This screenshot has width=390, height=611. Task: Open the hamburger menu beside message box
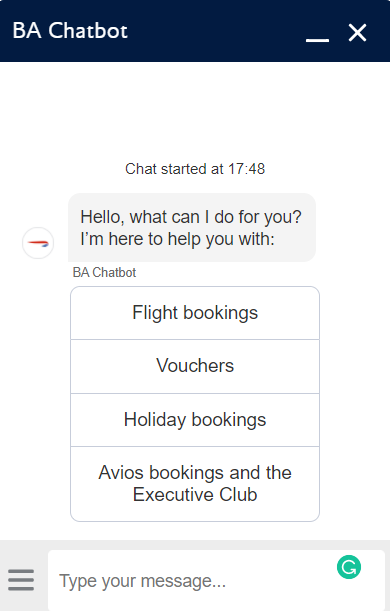tap(21, 580)
